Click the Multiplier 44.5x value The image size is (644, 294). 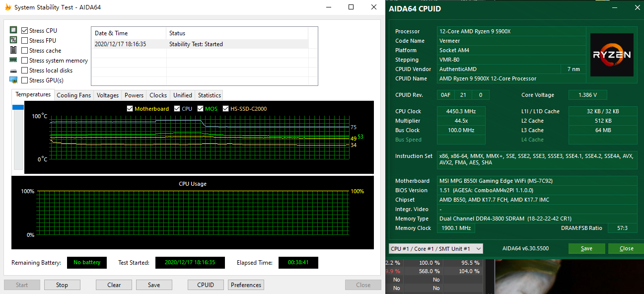point(461,121)
